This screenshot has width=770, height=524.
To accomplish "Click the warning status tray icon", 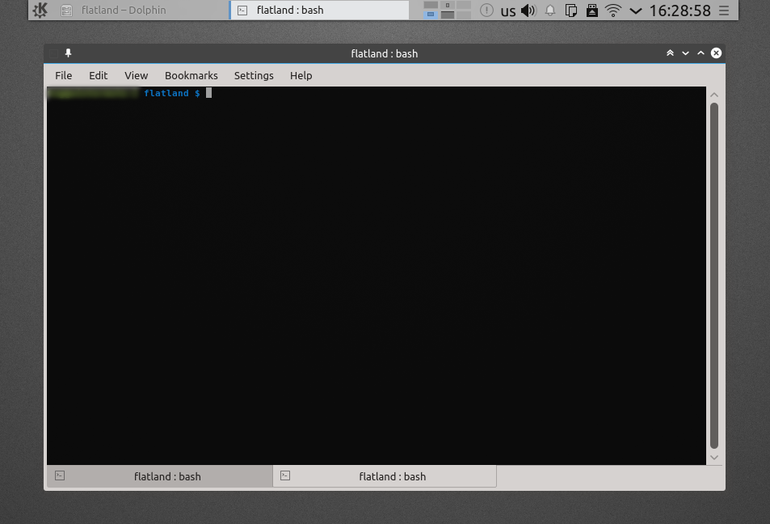I will point(486,10).
